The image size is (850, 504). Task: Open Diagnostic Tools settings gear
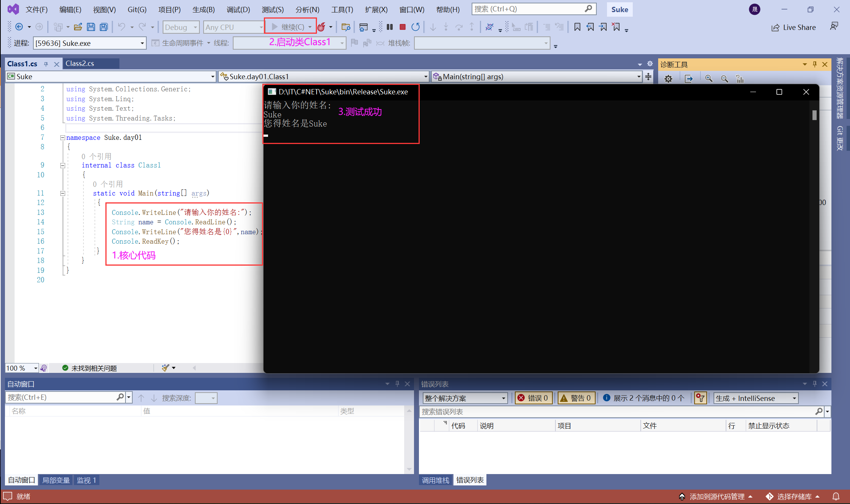668,79
